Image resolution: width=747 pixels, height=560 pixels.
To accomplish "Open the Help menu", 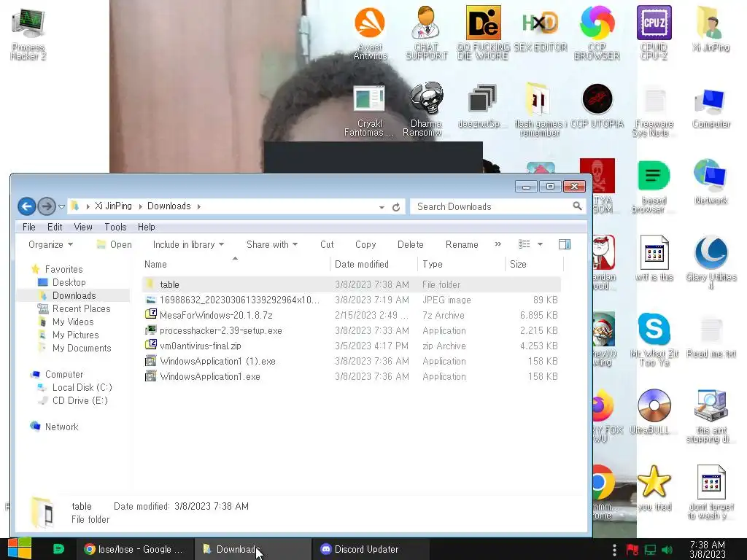I will click(x=146, y=227).
